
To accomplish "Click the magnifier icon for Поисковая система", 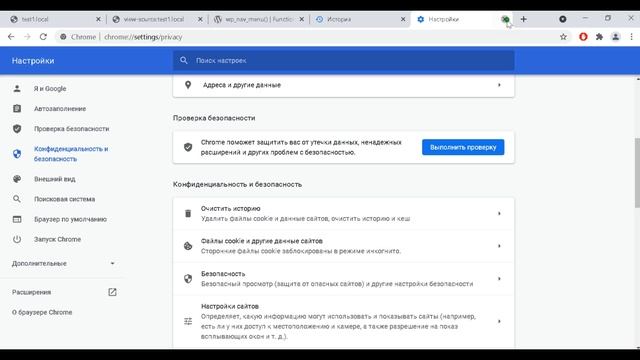I will click(x=17, y=199).
